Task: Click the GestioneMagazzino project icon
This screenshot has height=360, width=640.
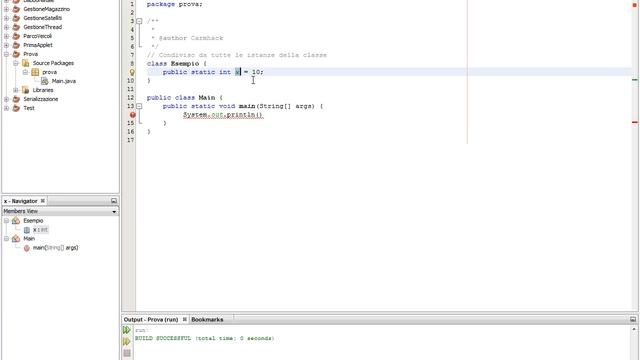Action: 16,9
